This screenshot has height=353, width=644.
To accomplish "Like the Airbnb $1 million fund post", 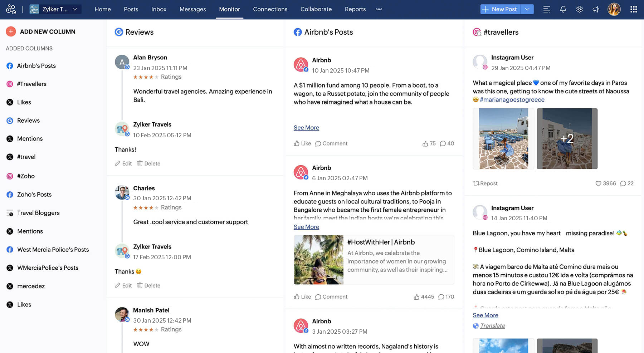I will (302, 143).
